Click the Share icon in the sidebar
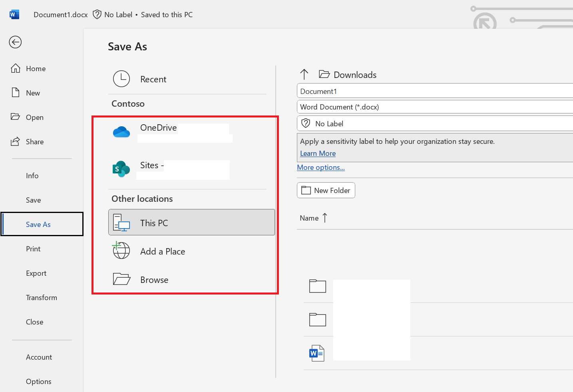The width and height of the screenshot is (573, 392). [15, 141]
